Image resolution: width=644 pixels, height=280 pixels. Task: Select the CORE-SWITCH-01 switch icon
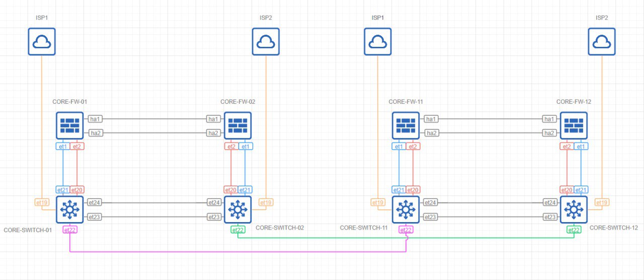coord(69,209)
